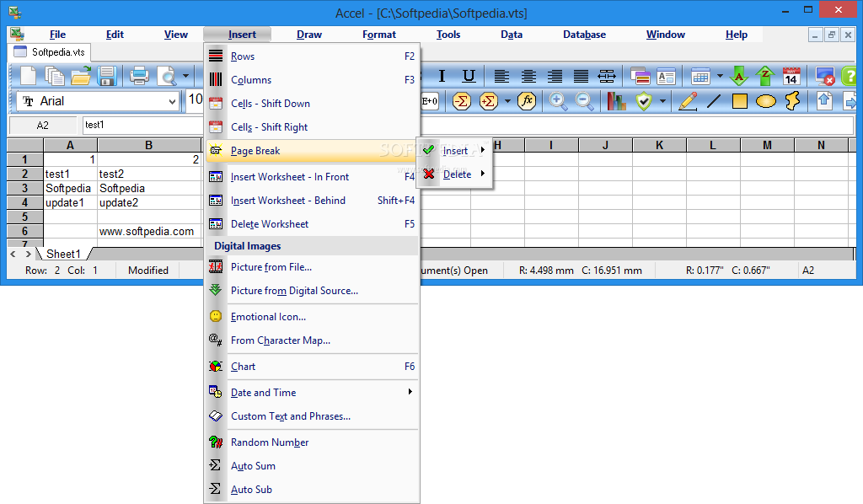The width and height of the screenshot is (863, 504).
Task: Center align text
Action: pyautogui.click(x=528, y=76)
